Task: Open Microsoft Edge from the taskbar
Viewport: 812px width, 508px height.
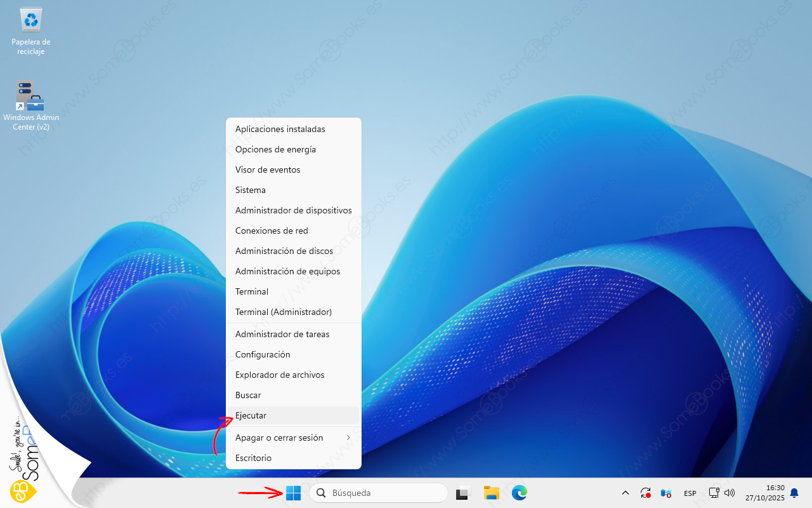Action: coord(520,493)
